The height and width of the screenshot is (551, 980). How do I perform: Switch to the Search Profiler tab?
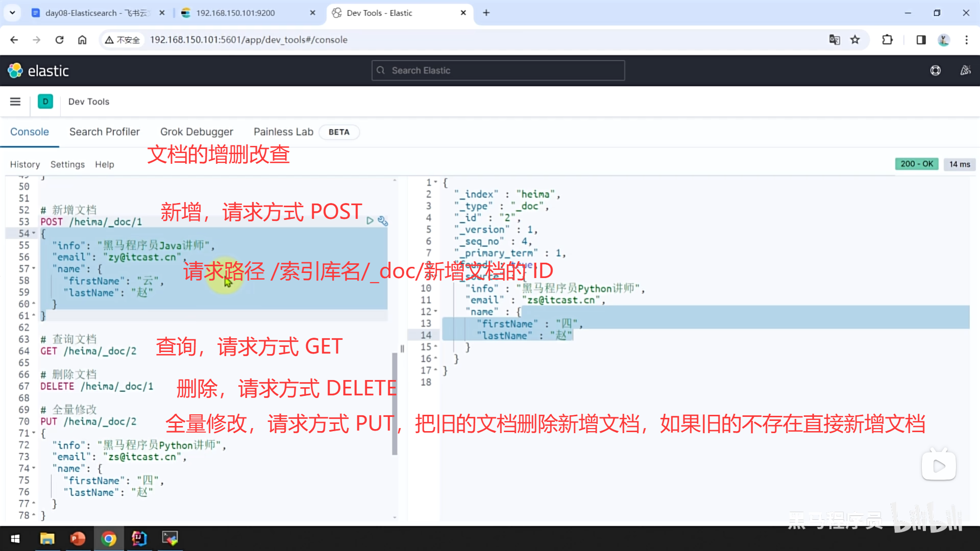coord(104,132)
